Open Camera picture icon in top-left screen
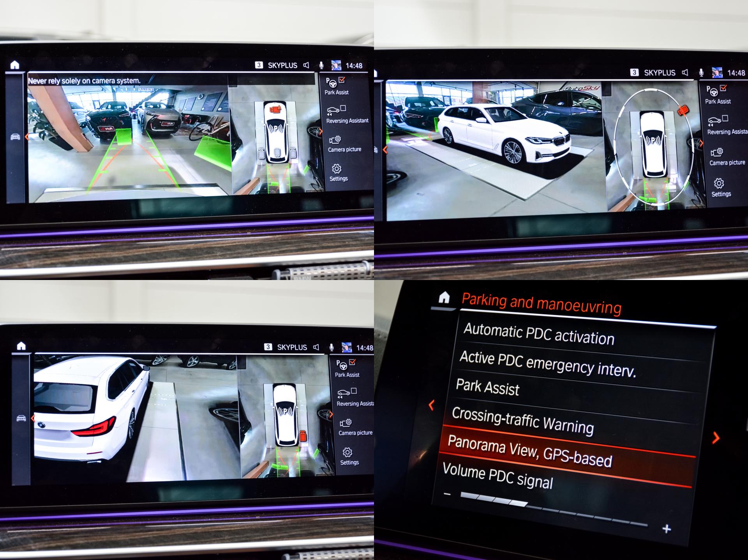Image resolution: width=748 pixels, height=560 pixels. [x=335, y=140]
